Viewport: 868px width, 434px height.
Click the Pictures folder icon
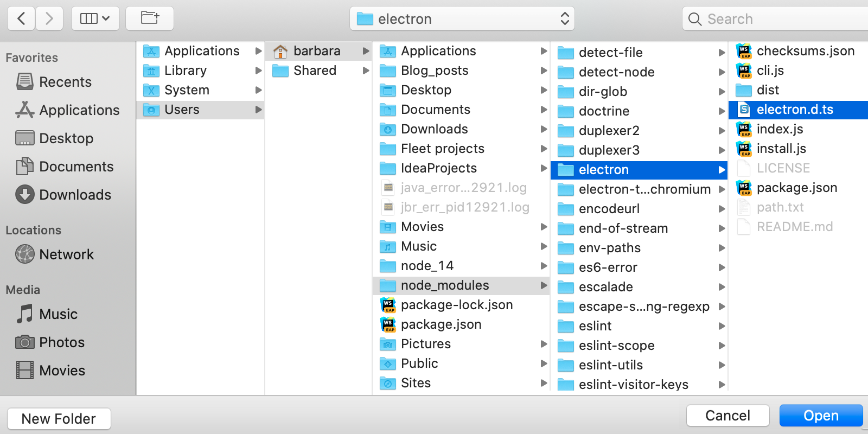388,344
